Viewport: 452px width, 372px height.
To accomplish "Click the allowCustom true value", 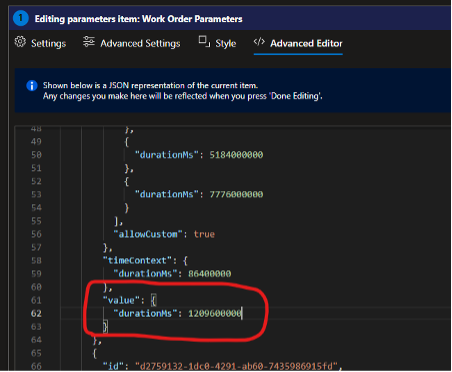I will 204,234.
